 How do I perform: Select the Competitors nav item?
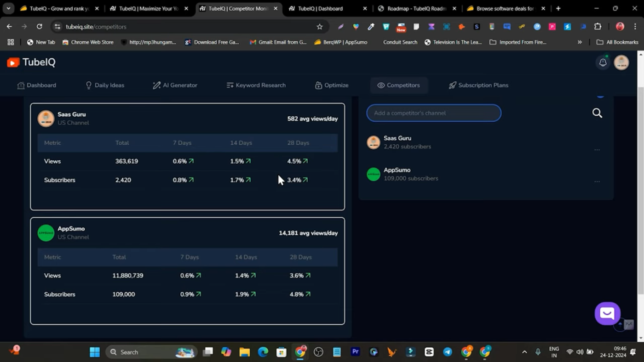[398, 85]
